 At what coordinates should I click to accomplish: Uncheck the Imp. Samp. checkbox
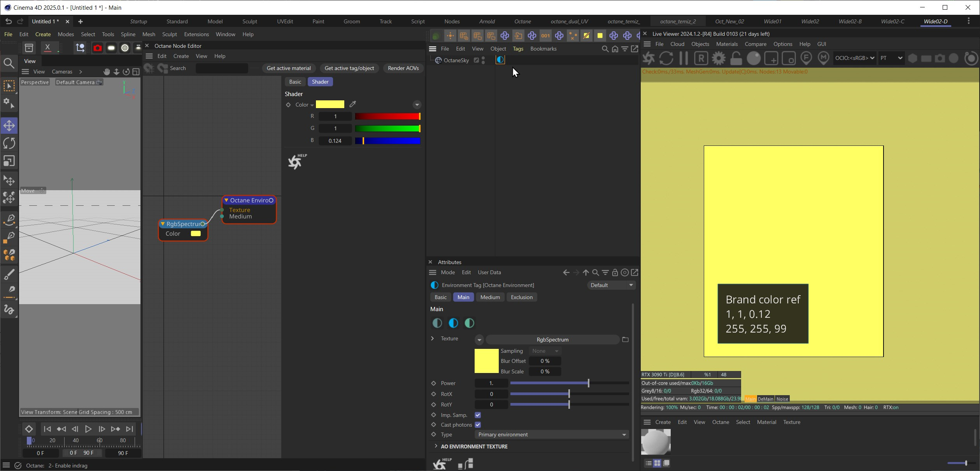tap(478, 415)
